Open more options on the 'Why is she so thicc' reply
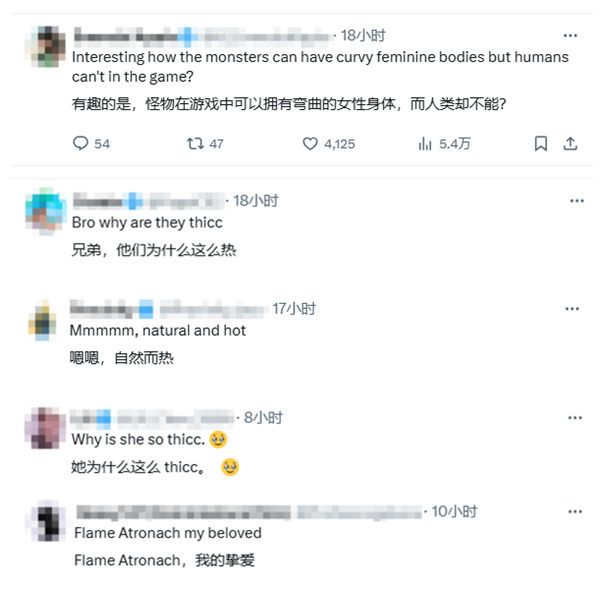 [x=575, y=417]
